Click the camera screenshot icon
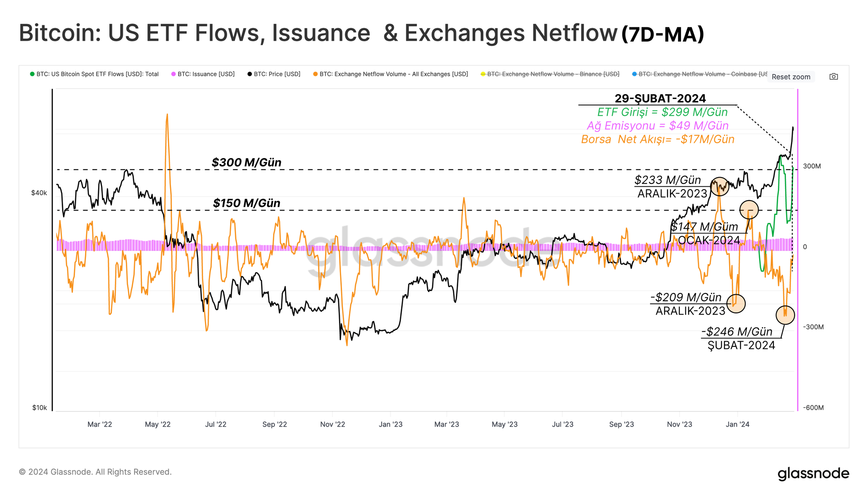This screenshot has width=868, height=500. click(833, 76)
